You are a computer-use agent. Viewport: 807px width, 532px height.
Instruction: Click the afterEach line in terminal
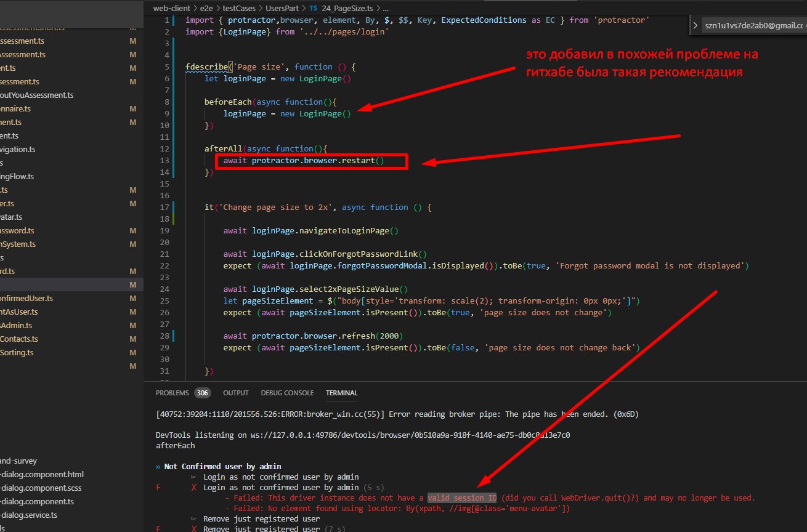[x=176, y=445]
